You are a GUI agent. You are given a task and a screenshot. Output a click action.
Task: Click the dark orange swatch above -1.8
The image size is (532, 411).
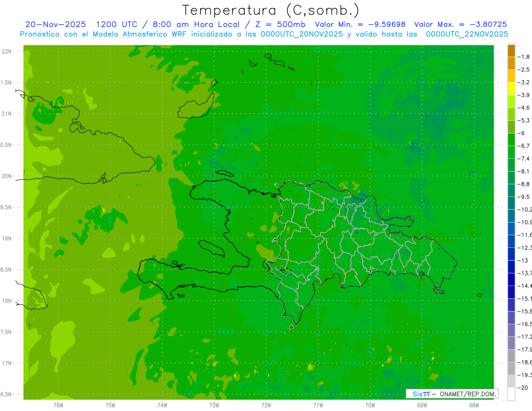click(511, 51)
